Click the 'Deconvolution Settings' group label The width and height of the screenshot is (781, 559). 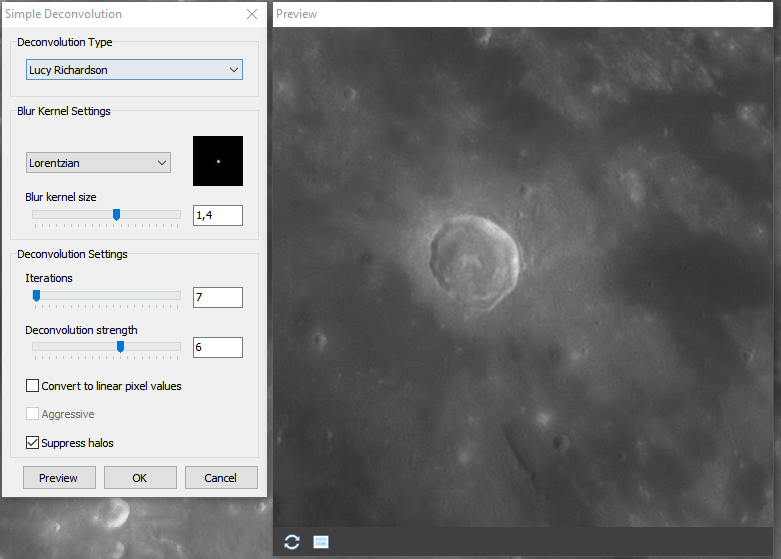tap(72, 254)
